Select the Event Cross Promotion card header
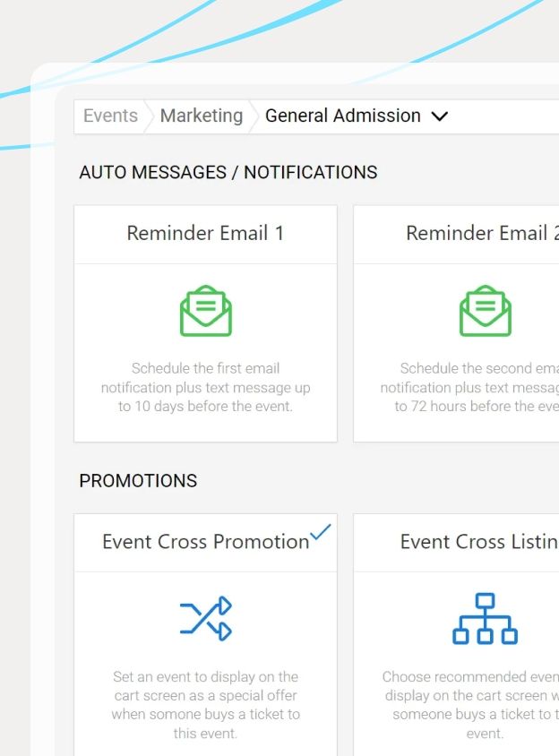 [205, 542]
